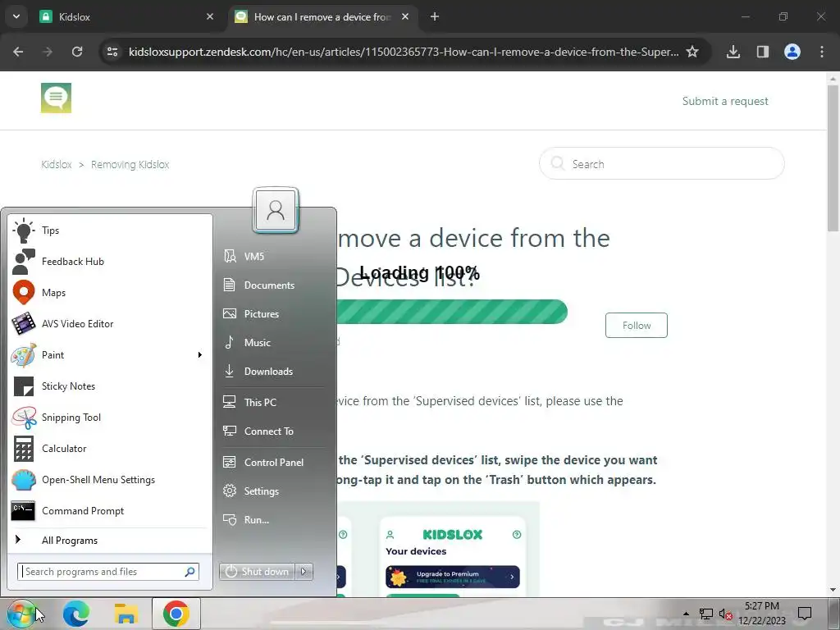The width and height of the screenshot is (840, 630).
Task: Open Chrome three-dot menu
Action: point(822,52)
